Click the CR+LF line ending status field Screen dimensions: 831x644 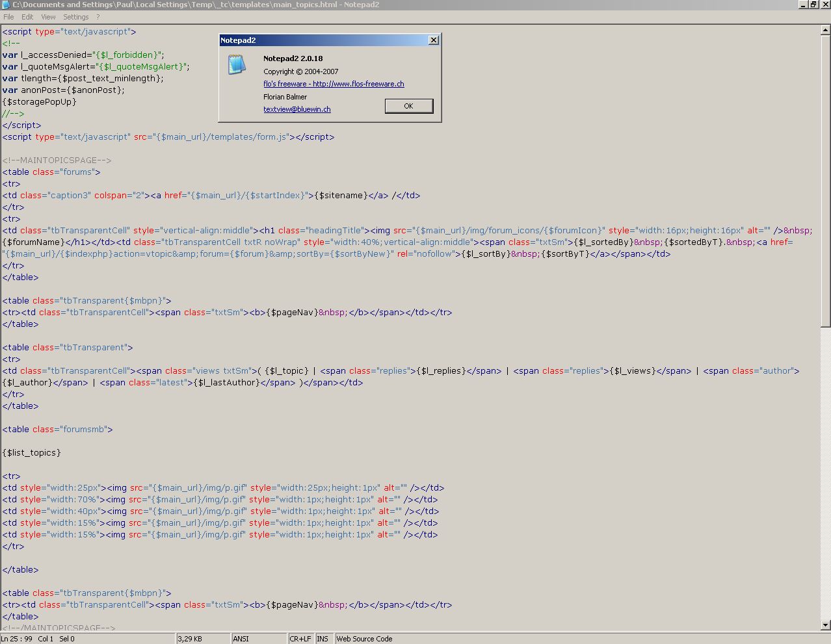[301, 639]
